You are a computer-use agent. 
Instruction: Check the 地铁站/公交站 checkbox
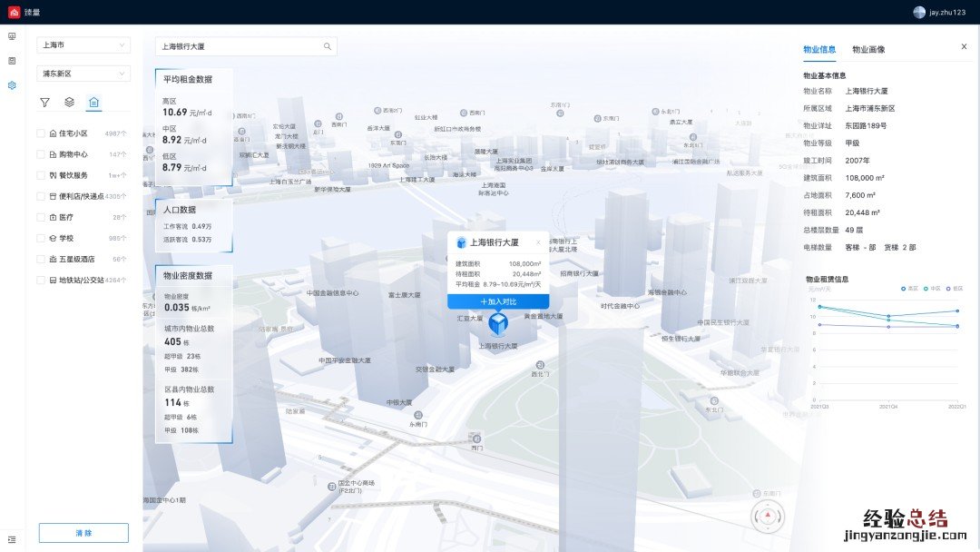coord(41,280)
